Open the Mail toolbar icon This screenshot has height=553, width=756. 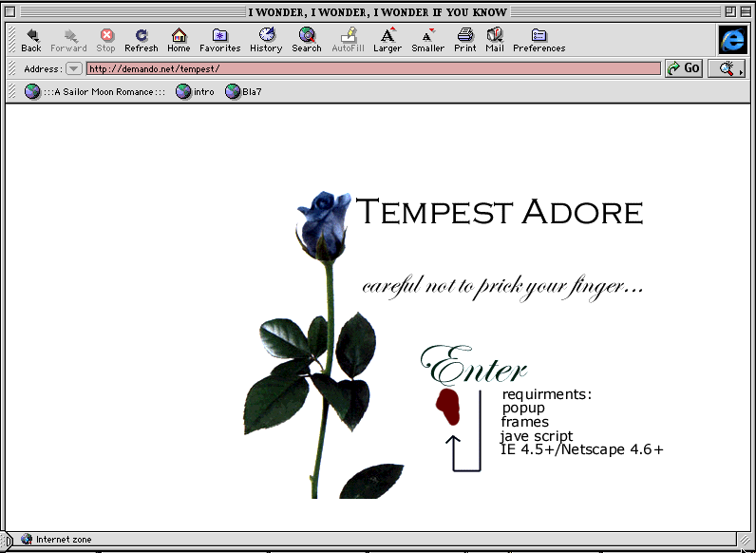pos(495,35)
